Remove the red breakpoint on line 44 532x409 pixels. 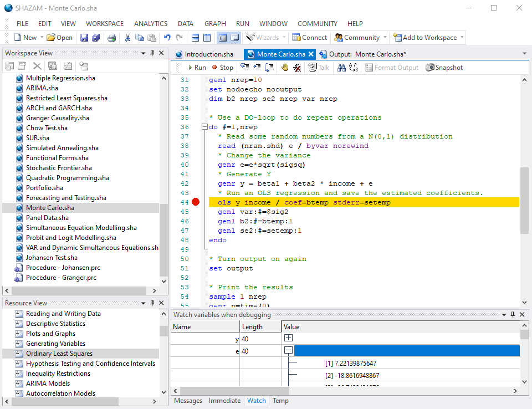click(x=196, y=202)
